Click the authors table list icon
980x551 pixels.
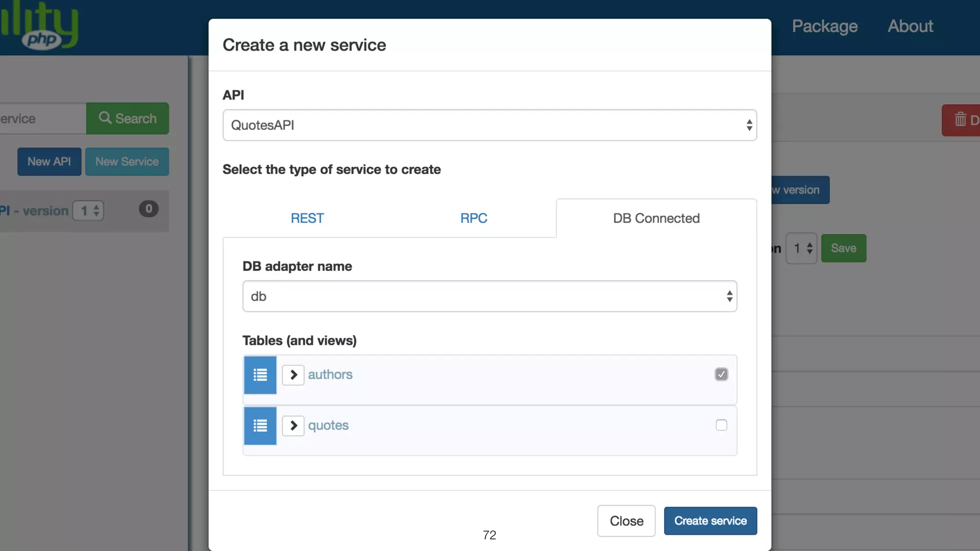(260, 375)
